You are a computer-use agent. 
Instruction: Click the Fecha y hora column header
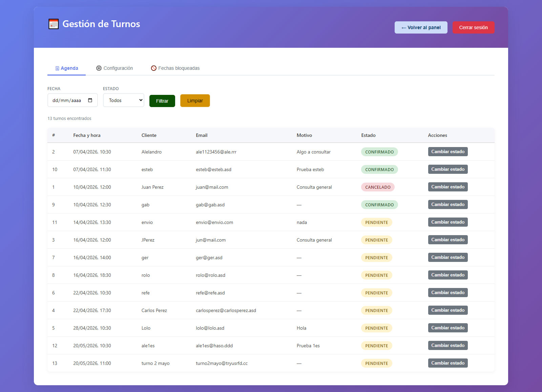87,135
